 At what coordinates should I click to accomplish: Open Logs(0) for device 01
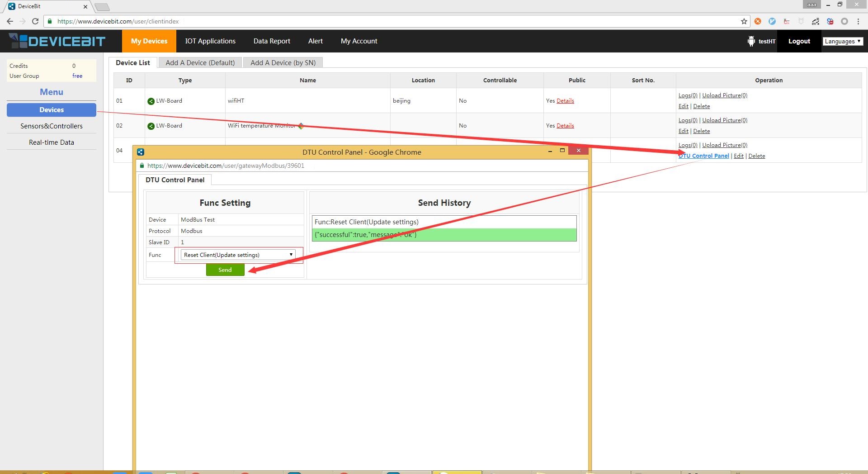[688, 95]
